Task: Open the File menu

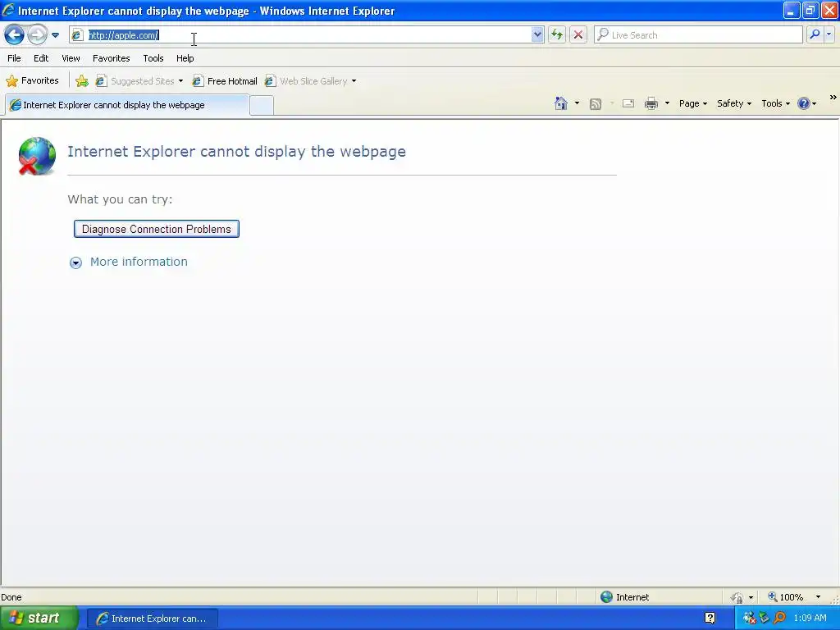Action: coord(15,58)
